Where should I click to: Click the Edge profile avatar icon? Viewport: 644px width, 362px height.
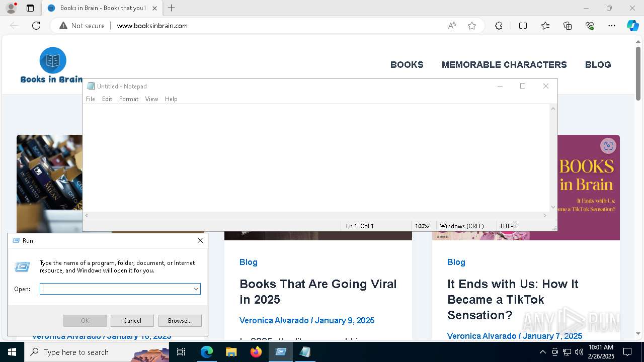click(x=11, y=8)
